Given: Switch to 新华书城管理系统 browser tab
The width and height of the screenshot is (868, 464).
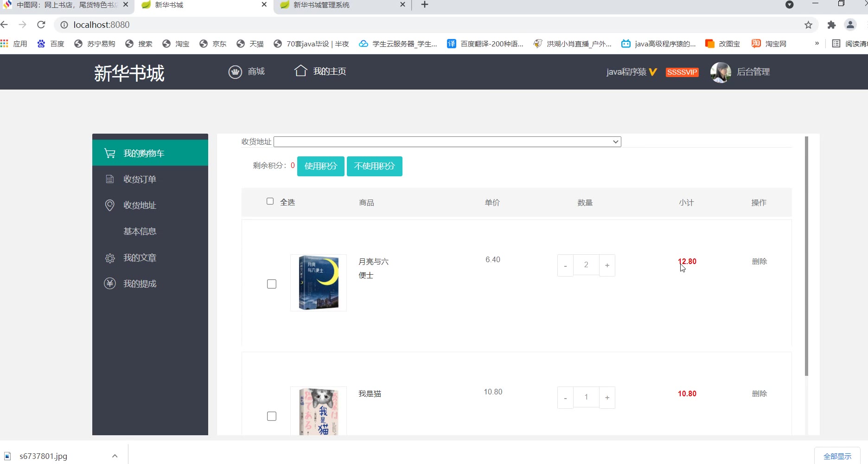Looking at the screenshot, I should 342,5.
